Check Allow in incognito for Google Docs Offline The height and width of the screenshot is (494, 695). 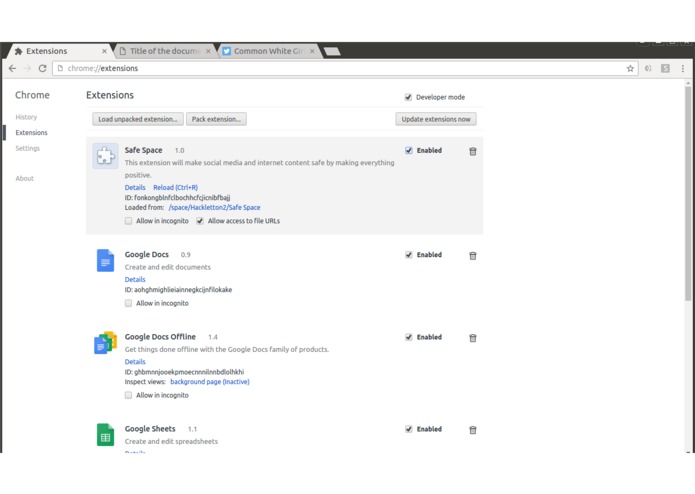coord(128,395)
